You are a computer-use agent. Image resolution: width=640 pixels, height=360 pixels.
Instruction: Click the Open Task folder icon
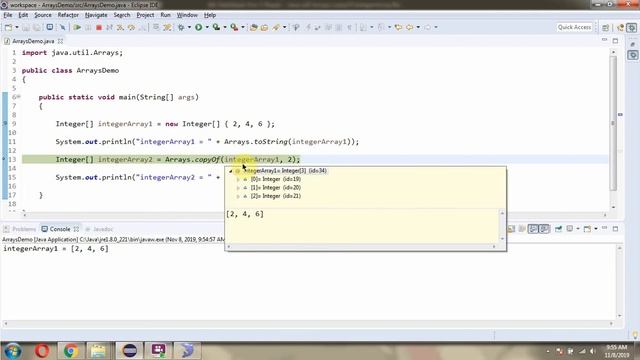[264, 27]
